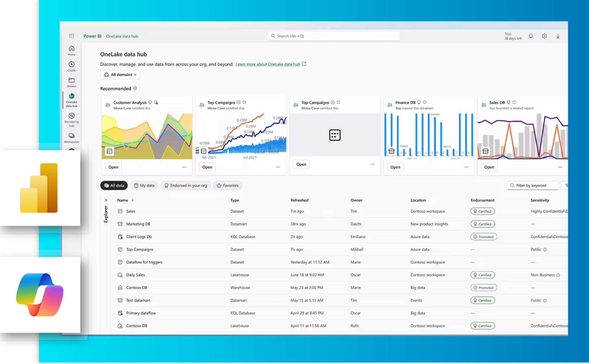Click the OneLake data hub breadcrumb
Viewport: 589px width, 364px height.
[122, 36]
